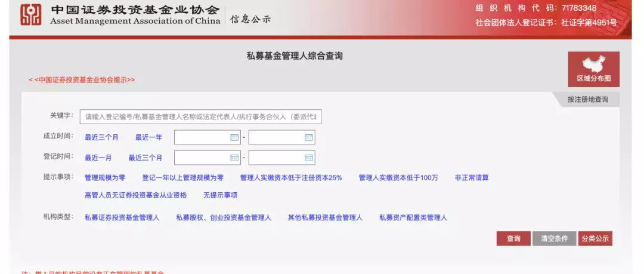This screenshot has height=274, width=644.
Task: Click the Asset Management Association of China name
Action: (135, 20)
